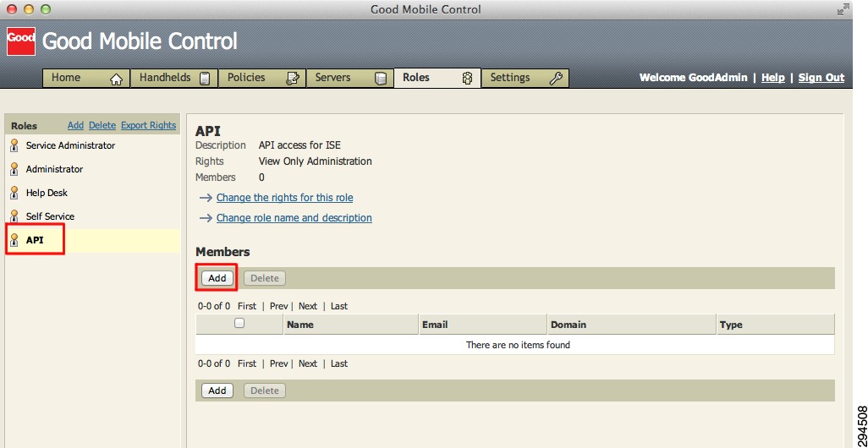Click the Home tab house icon
The width and height of the screenshot is (868, 448).
pyautogui.click(x=116, y=79)
